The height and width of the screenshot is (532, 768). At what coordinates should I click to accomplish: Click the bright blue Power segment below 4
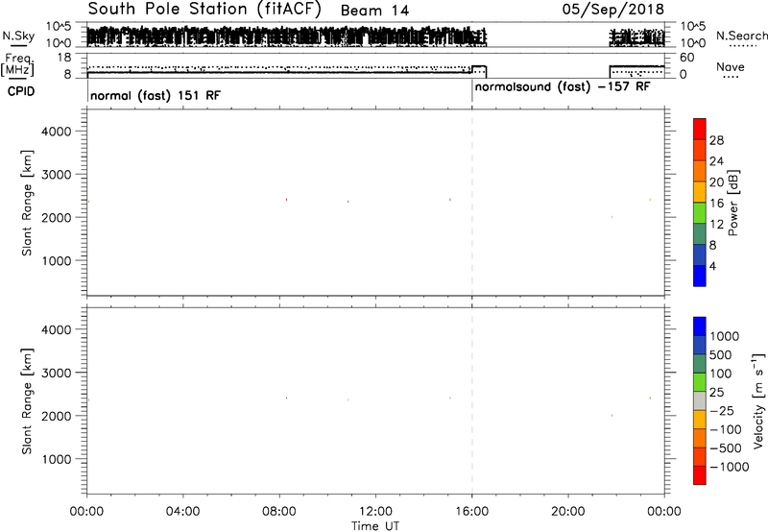(700, 276)
